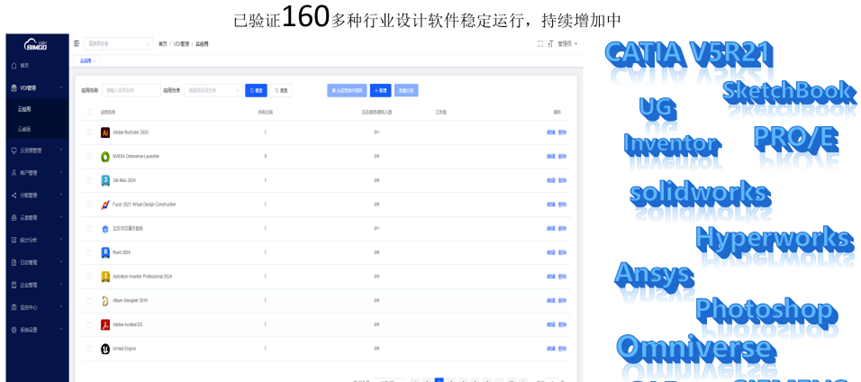Click the font size icon beside fullscreen

point(550,44)
